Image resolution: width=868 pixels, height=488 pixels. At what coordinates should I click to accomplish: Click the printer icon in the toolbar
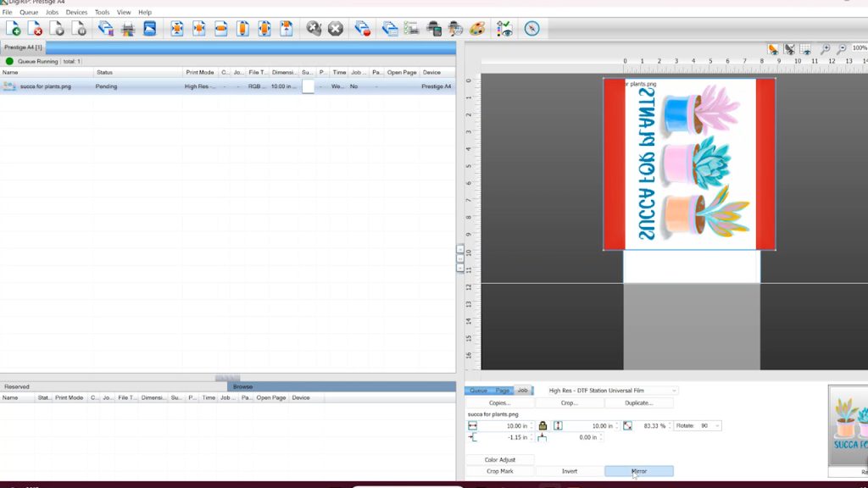point(128,29)
